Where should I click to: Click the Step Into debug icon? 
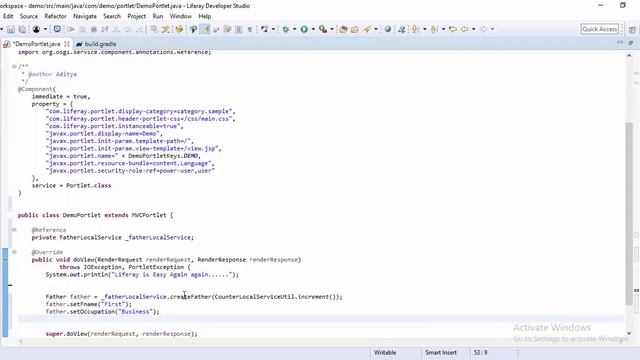coord(116,29)
